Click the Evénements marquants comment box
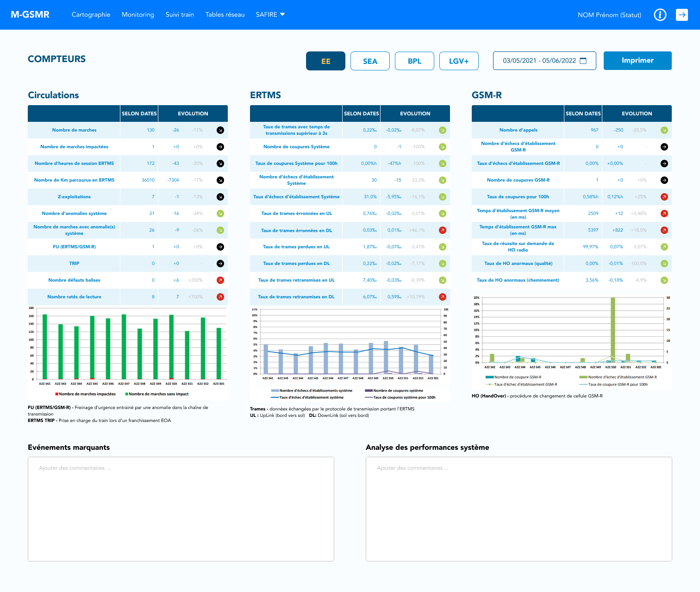 181,509
